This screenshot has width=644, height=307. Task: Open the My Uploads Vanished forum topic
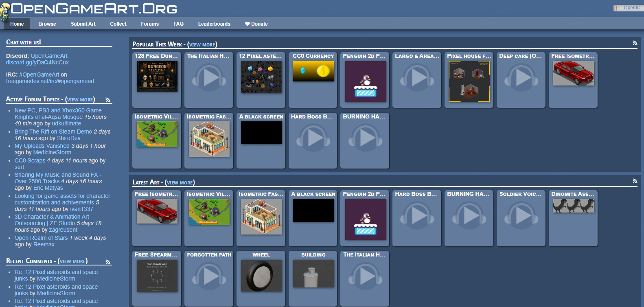[42, 146]
